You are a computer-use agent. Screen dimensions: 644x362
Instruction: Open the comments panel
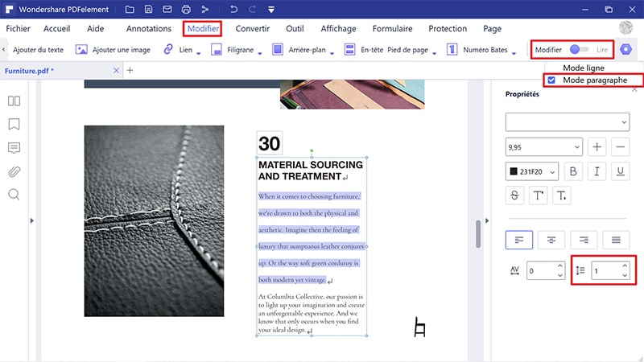(x=14, y=148)
